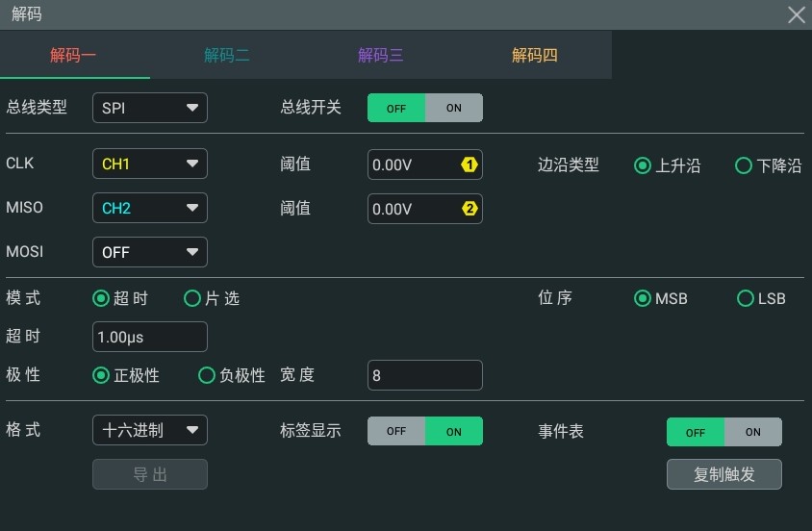Switch to the 解码四 tab
The height and width of the screenshot is (531, 812).
pos(534,55)
